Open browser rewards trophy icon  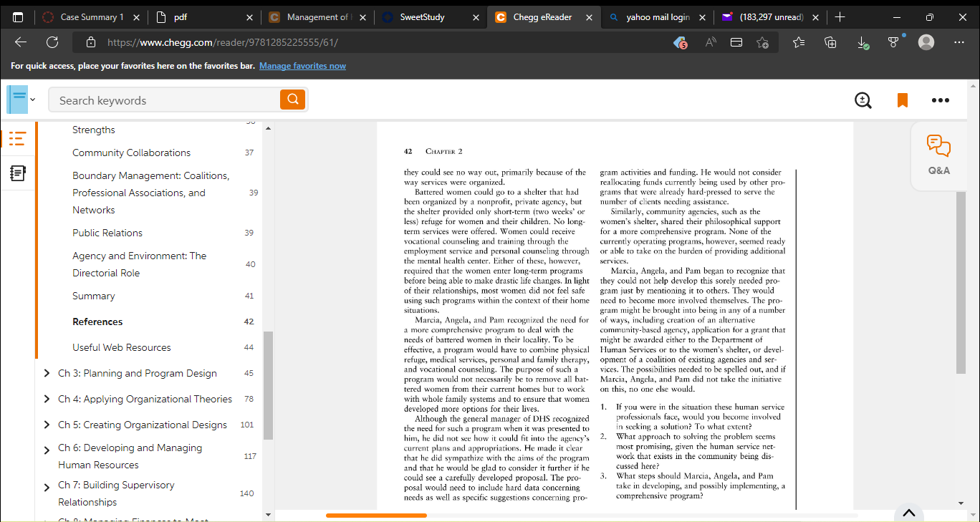tap(894, 42)
